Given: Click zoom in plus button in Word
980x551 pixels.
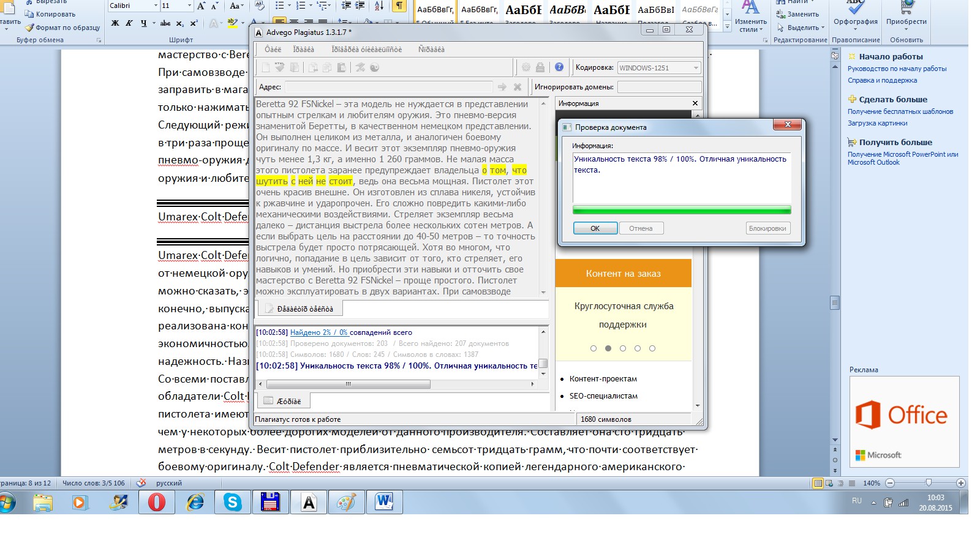Looking at the screenshot, I should coord(960,483).
